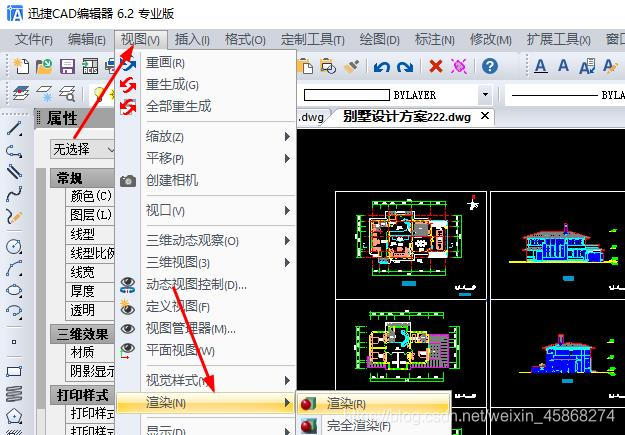
Task: Open the 修改(M) menu
Action: 490,39
